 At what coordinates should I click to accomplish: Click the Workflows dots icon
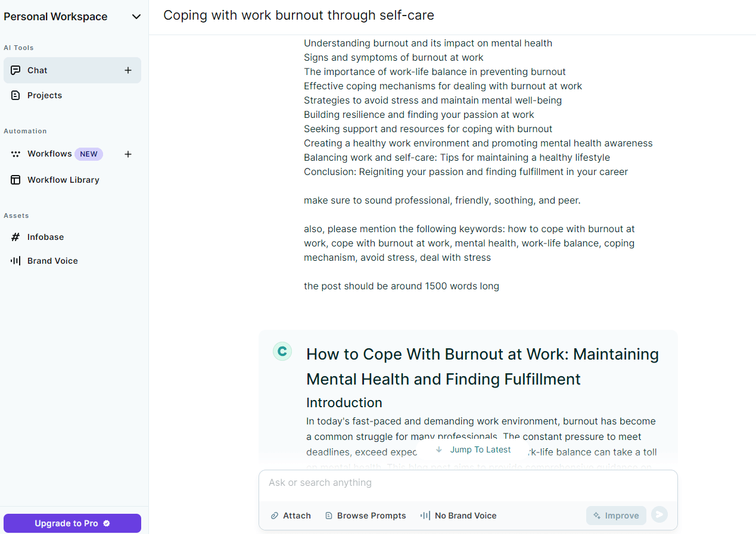[15, 154]
